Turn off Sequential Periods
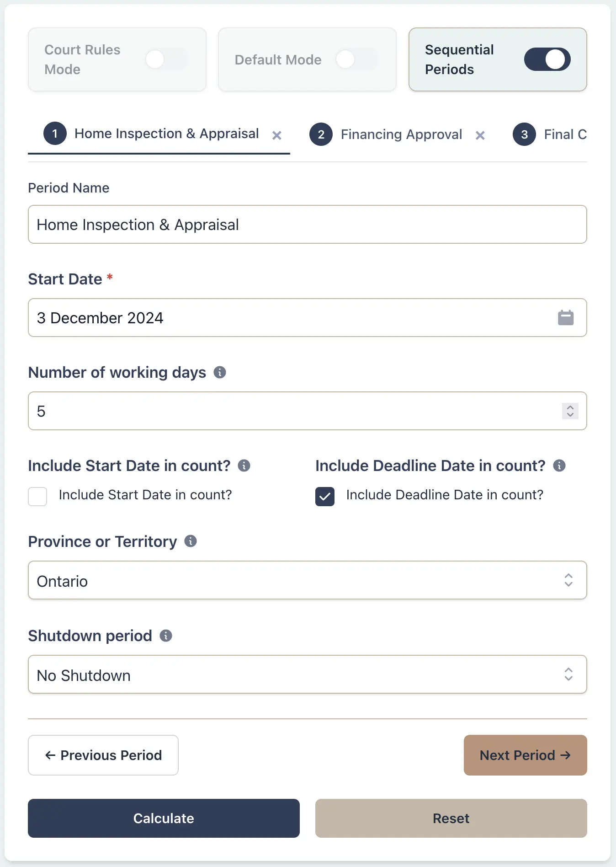The height and width of the screenshot is (867, 616). click(x=547, y=59)
